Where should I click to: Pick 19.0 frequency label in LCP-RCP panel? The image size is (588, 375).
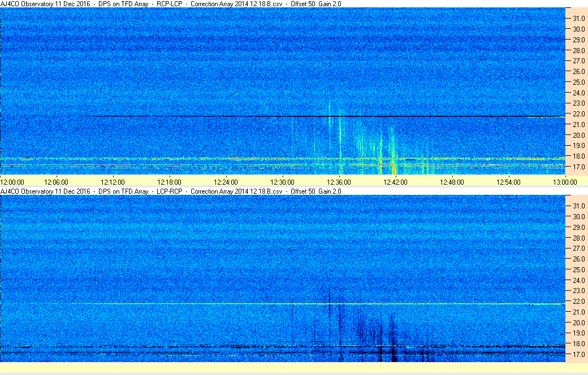578,333
